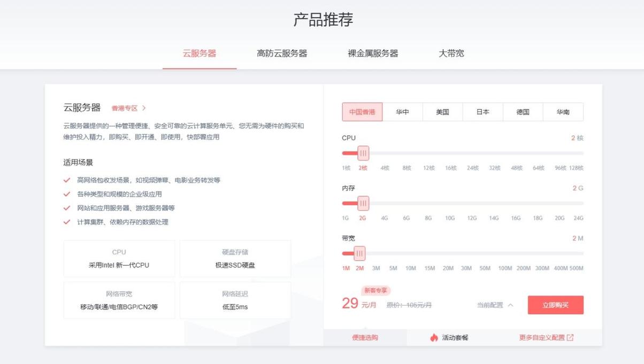644x364 pixels.
Task: Click the 新客专享 badge
Action: click(x=376, y=291)
